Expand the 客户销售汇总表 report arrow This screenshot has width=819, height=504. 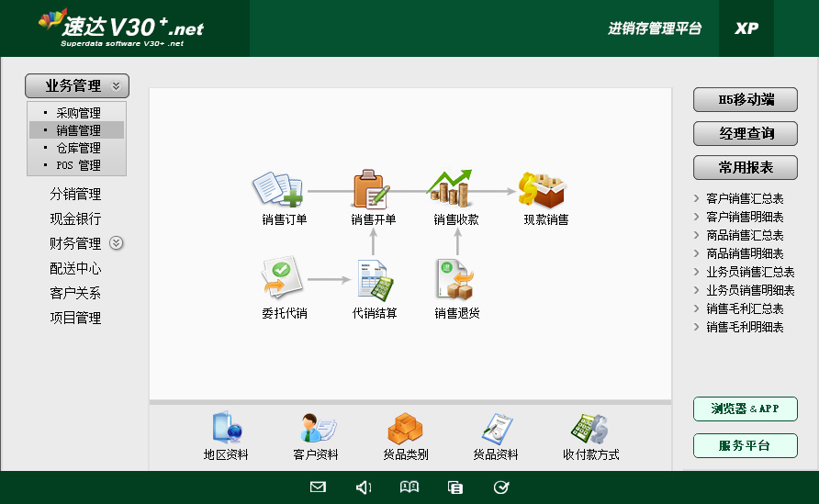[x=697, y=198]
